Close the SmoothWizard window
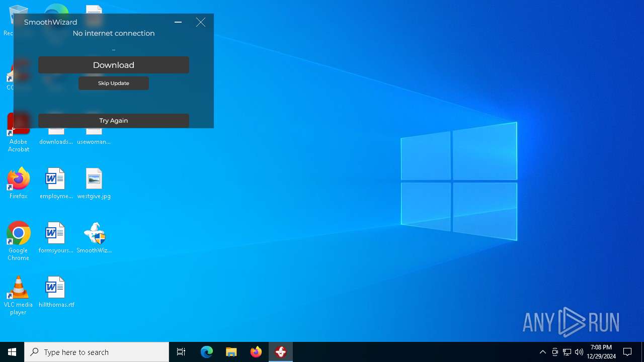The image size is (644, 362). (200, 22)
